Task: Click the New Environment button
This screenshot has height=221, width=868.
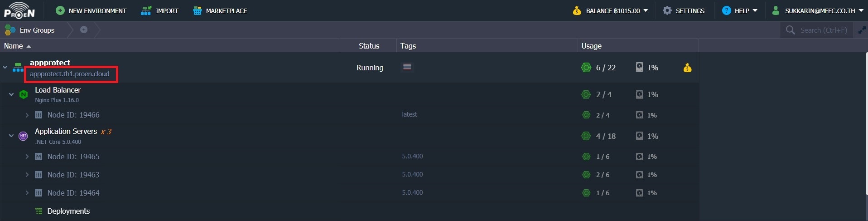Action: (x=91, y=10)
